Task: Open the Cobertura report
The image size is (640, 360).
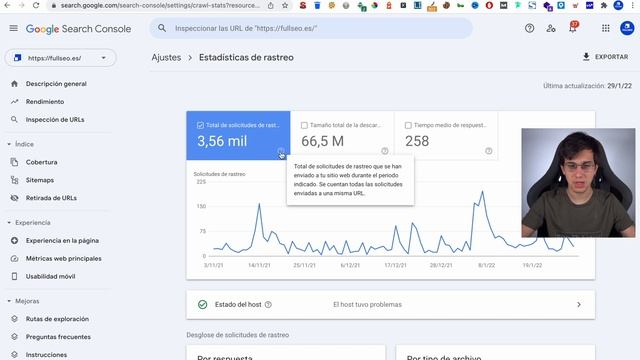Action: point(42,162)
